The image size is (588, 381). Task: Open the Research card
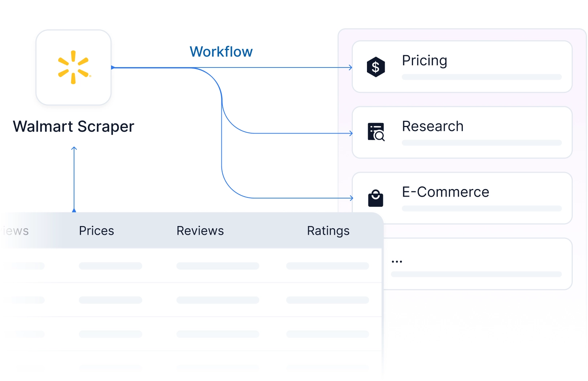[462, 132]
